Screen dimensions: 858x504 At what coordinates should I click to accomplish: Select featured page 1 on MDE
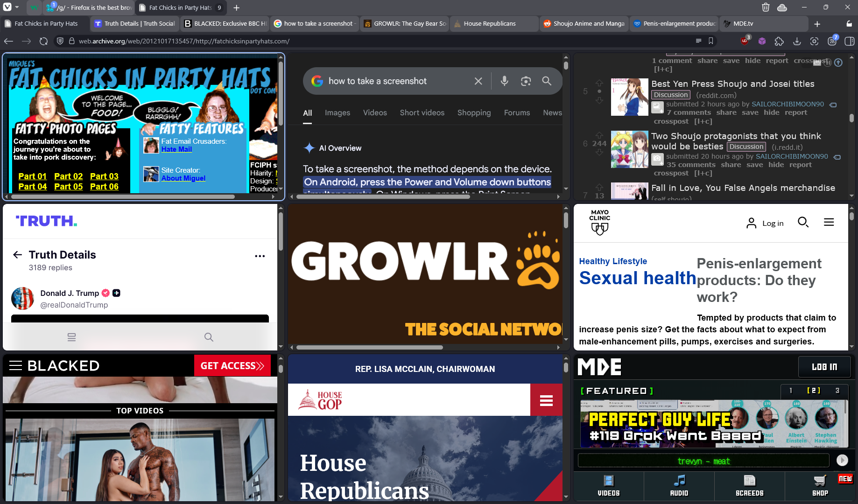click(x=791, y=391)
